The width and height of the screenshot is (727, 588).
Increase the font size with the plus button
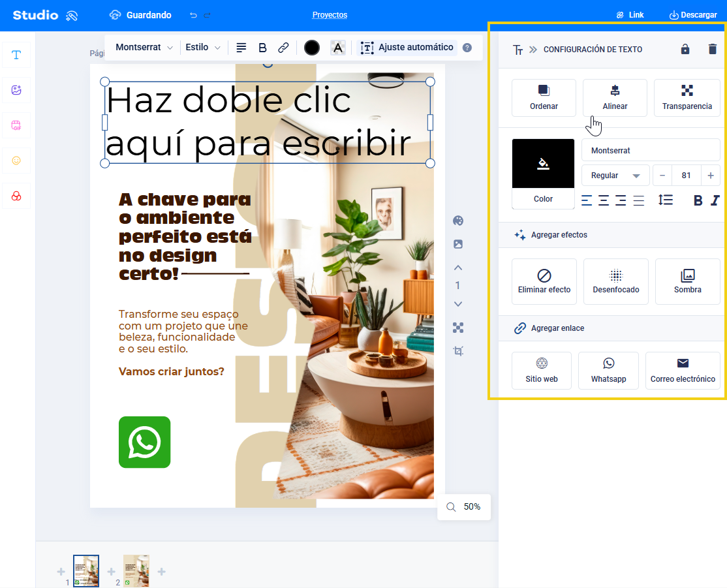point(711,176)
